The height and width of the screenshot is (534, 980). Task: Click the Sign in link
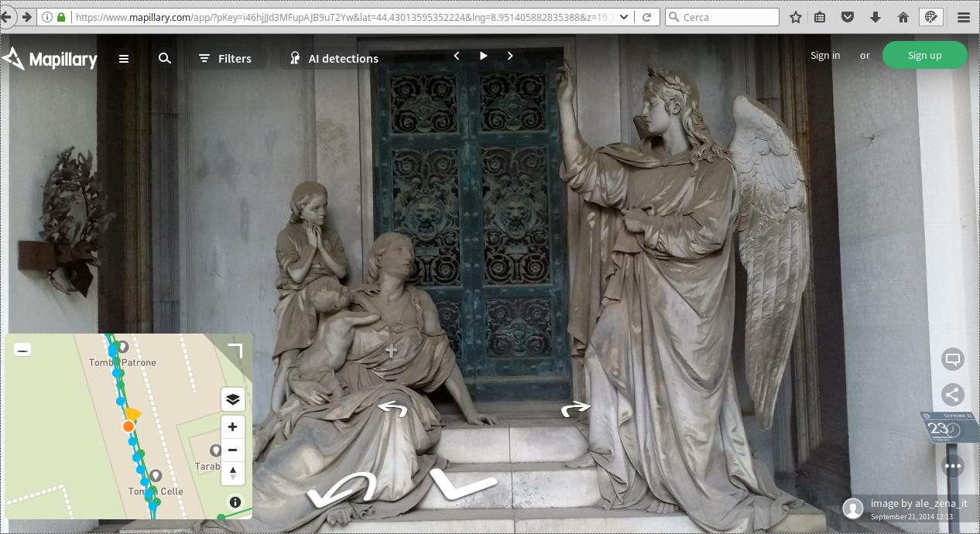coord(824,55)
